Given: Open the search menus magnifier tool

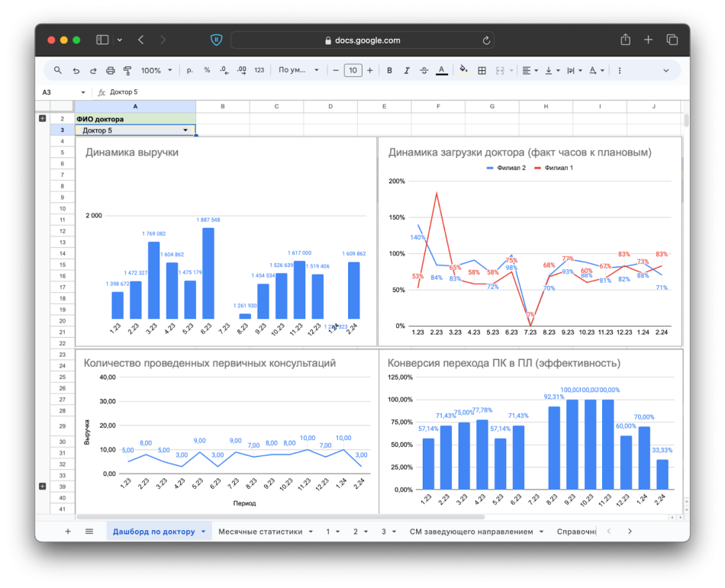Looking at the screenshot, I should [x=58, y=70].
